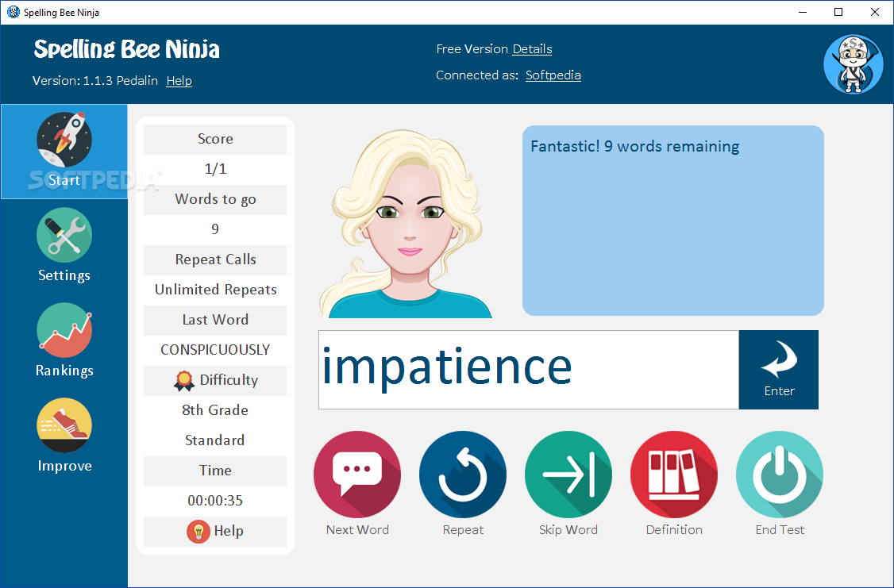This screenshot has height=588, width=894.
Task: Open the Start section with rocket icon
Action: point(64,151)
